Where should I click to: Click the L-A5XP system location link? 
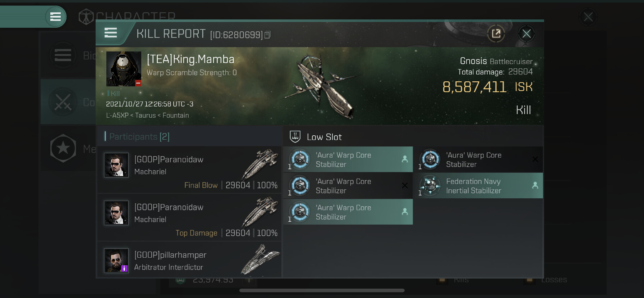(117, 116)
